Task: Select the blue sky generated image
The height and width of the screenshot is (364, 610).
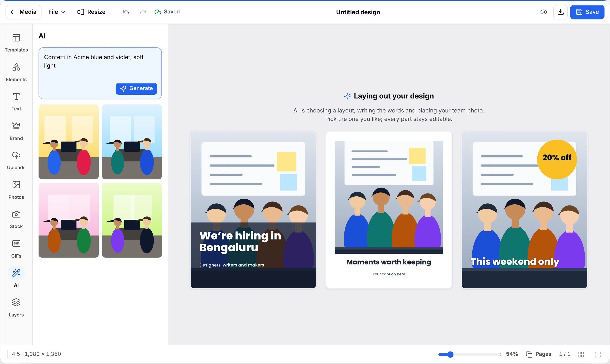Action: [x=132, y=142]
